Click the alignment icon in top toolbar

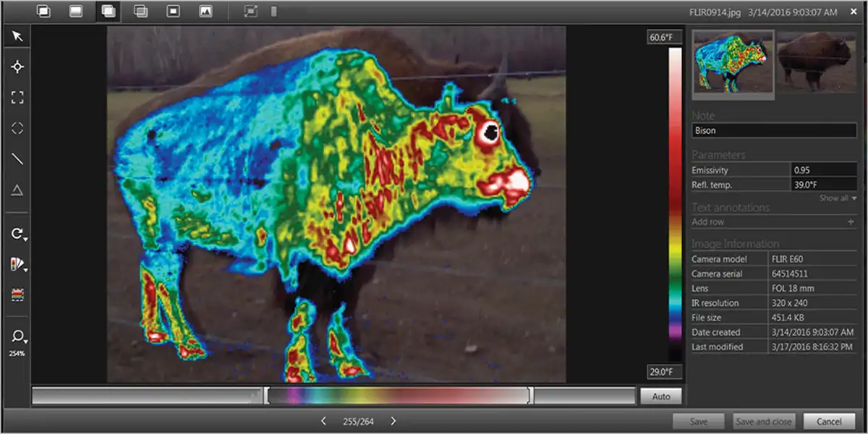[x=250, y=12]
